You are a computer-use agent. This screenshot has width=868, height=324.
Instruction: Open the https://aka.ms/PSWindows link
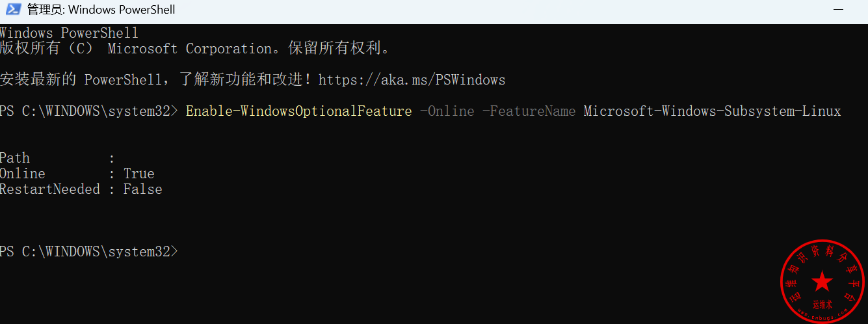412,80
